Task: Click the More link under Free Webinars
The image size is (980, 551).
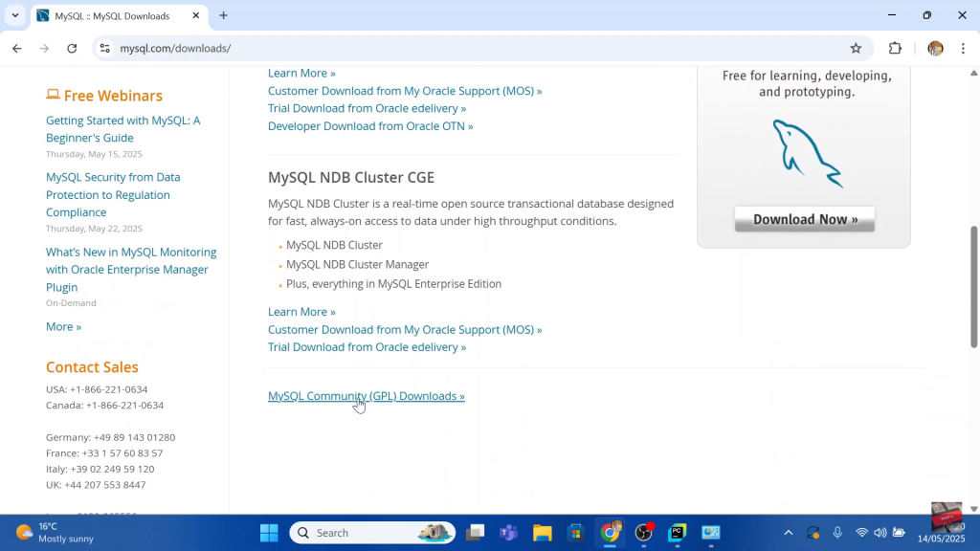Action: [x=63, y=327]
